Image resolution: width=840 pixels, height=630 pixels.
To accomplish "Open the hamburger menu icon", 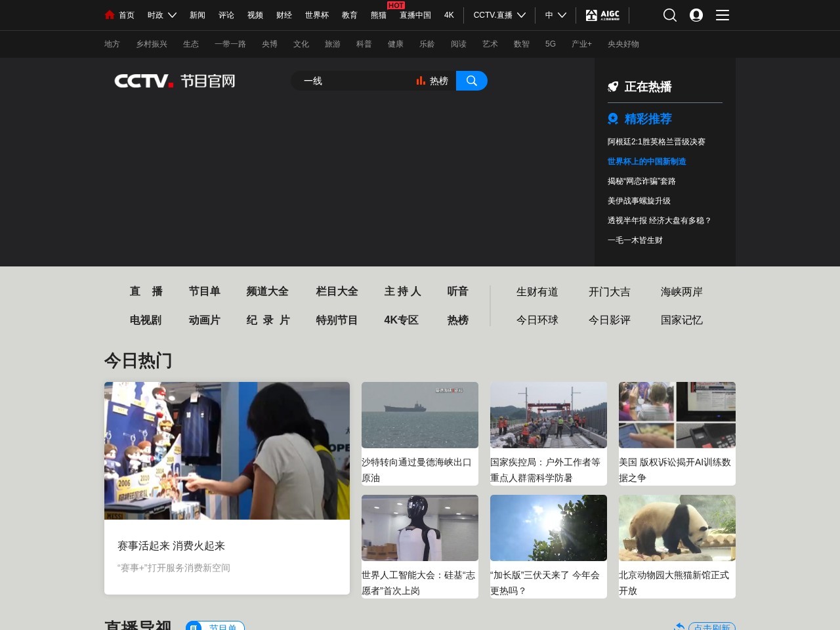I will point(723,15).
